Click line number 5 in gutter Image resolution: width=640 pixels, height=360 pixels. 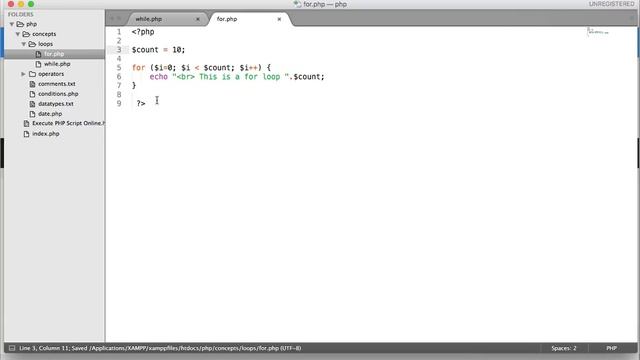click(x=119, y=68)
